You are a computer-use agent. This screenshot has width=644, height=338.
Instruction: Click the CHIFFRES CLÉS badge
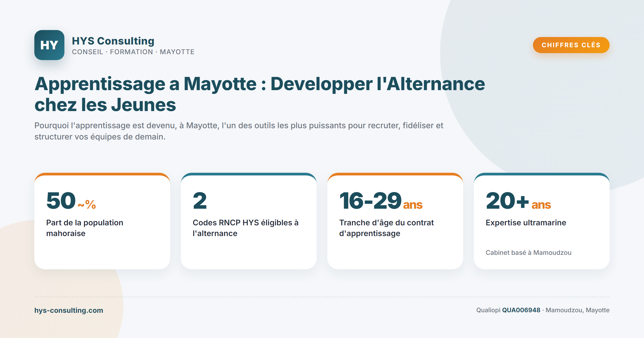pyautogui.click(x=571, y=45)
